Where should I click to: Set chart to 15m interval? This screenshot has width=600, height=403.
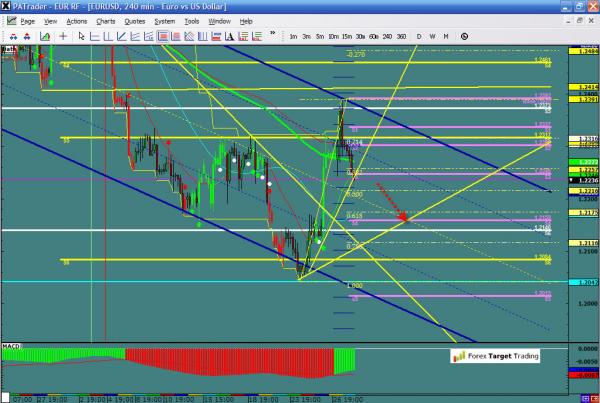point(346,36)
